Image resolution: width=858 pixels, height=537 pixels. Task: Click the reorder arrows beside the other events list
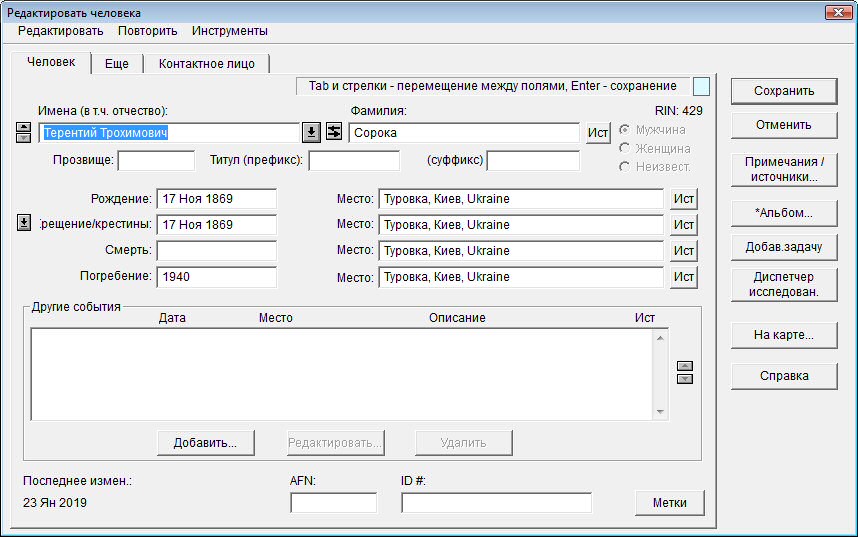click(685, 372)
